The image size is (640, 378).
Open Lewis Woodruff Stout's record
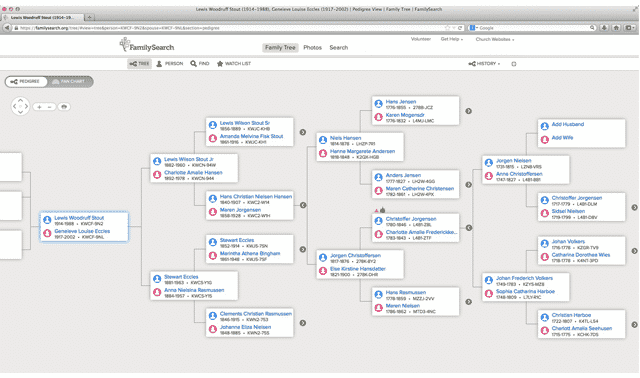click(x=79, y=218)
